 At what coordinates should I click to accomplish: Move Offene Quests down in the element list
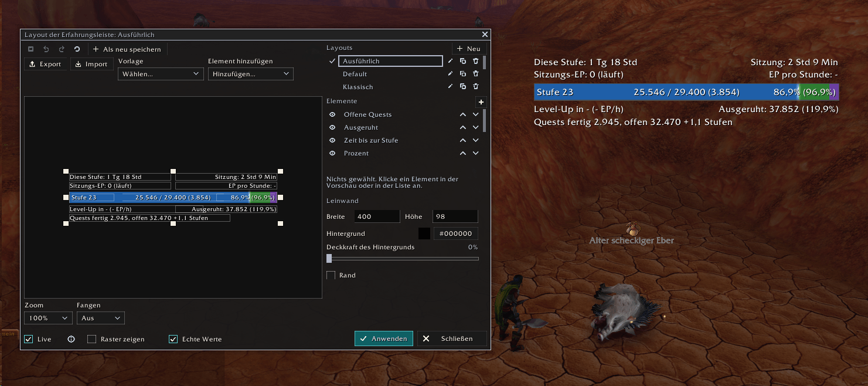pos(475,114)
